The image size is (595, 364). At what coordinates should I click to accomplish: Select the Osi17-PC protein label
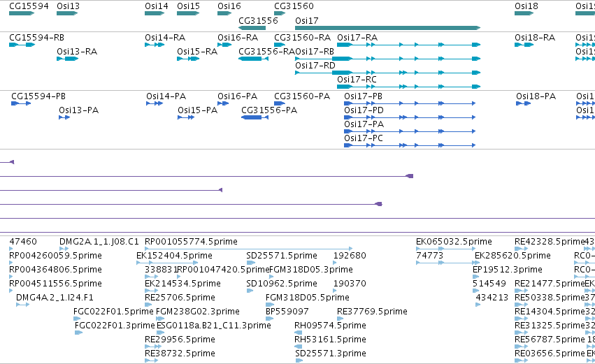(x=364, y=138)
